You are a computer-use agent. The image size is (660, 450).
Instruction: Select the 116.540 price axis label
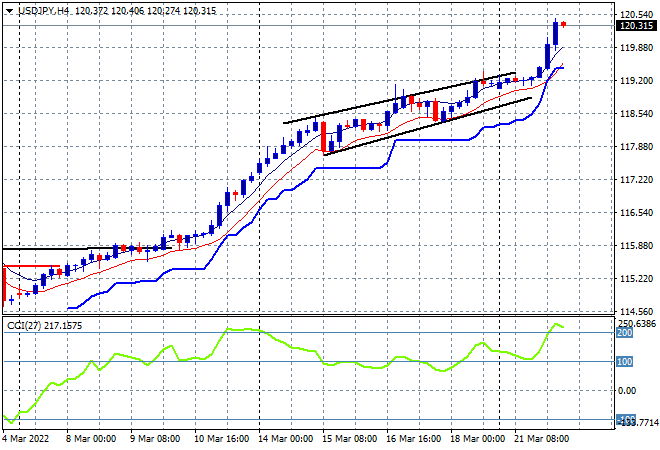[x=636, y=213]
